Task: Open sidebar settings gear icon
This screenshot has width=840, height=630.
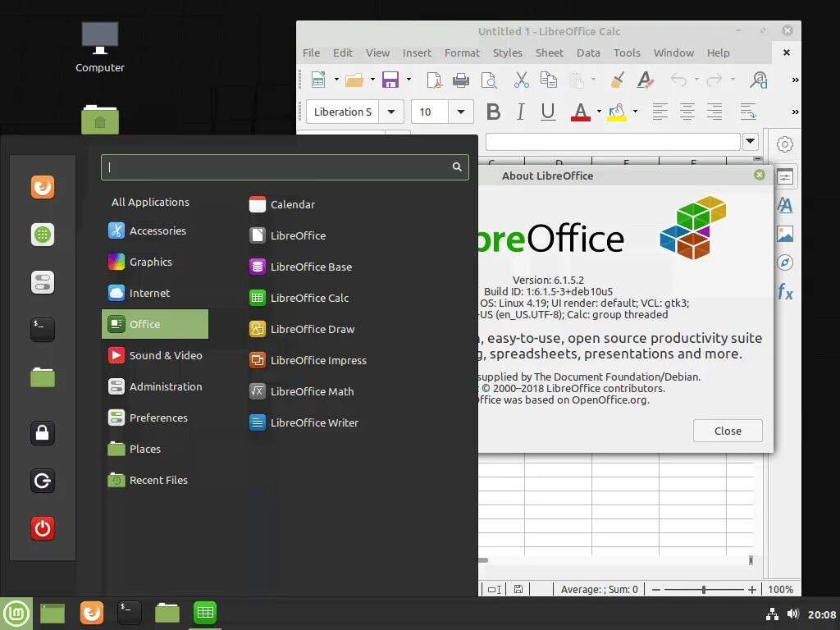Action: (785, 144)
